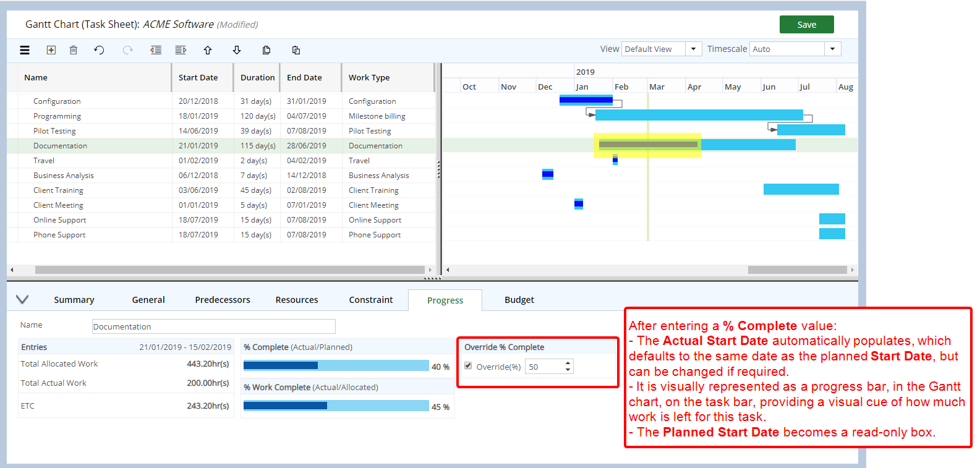Move task down with the down arrow icon
Screen dimensions: 980x468
pos(237,50)
